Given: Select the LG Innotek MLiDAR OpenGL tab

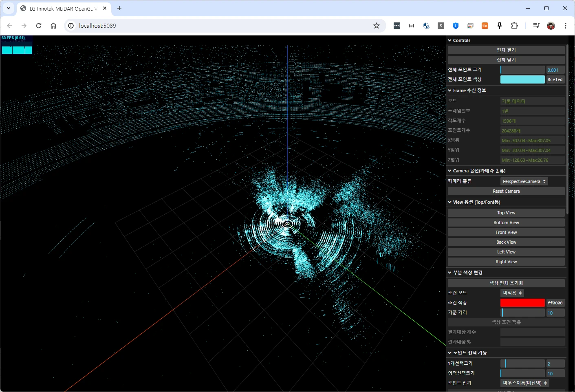Looking at the screenshot, I should 63,9.
